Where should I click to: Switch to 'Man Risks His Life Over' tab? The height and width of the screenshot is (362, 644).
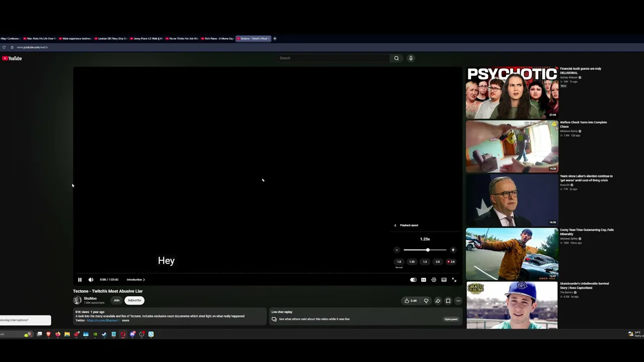pyautogui.click(x=40, y=39)
